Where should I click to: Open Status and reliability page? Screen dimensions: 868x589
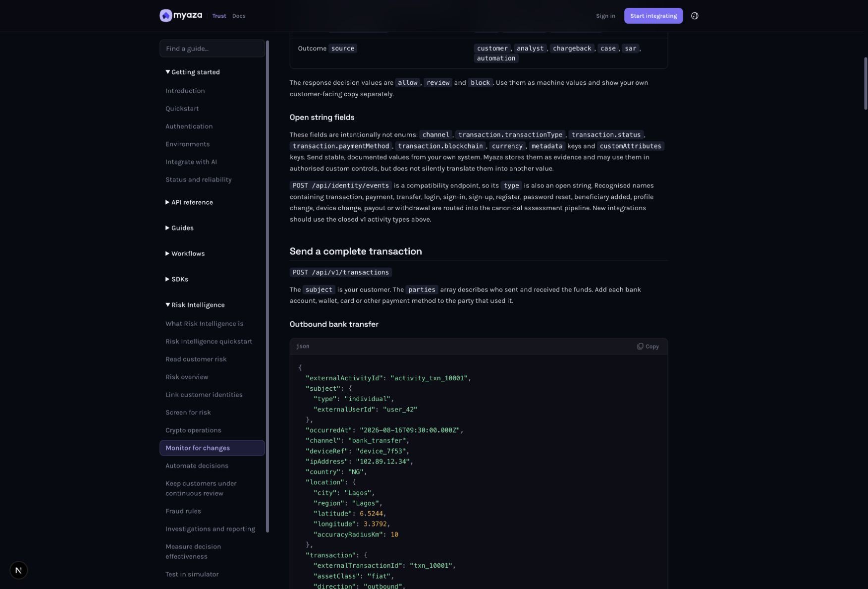(199, 180)
